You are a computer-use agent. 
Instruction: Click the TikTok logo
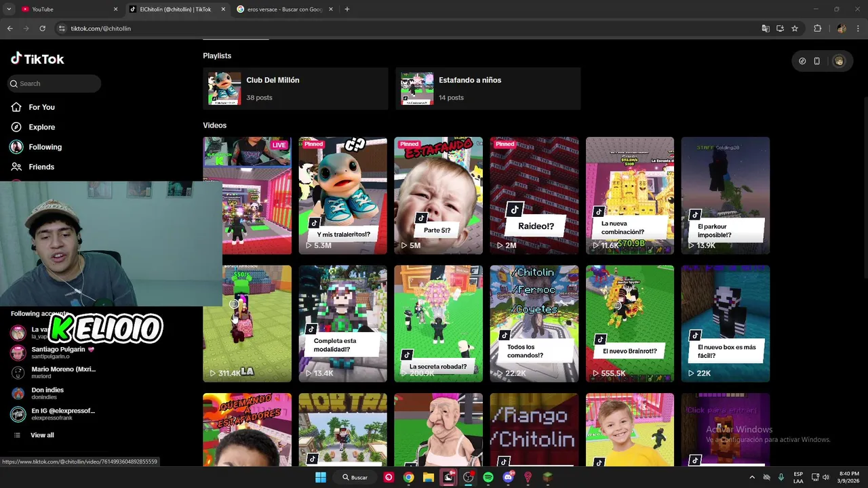pyautogui.click(x=37, y=59)
